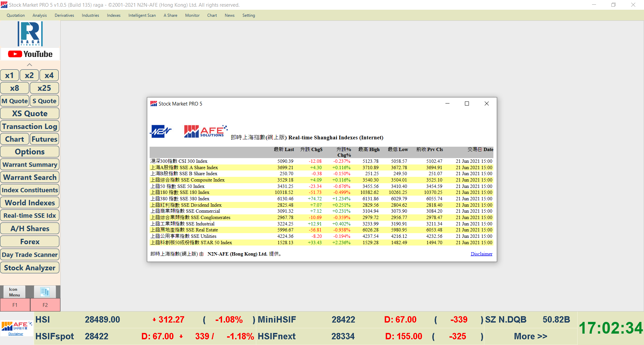Select the STAR 50 Index row

191,243
